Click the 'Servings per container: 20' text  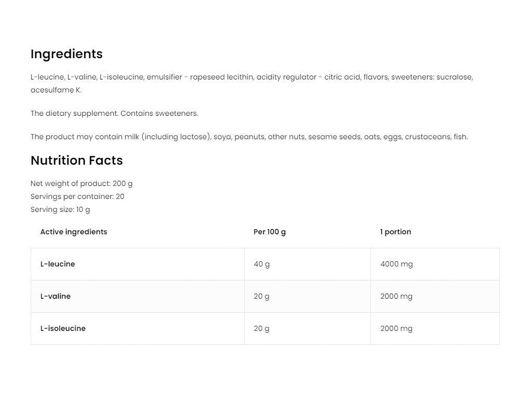tap(77, 196)
